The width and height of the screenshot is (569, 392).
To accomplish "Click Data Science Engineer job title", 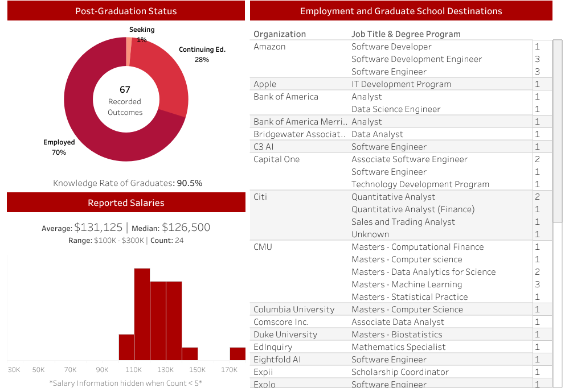I will point(395,109).
